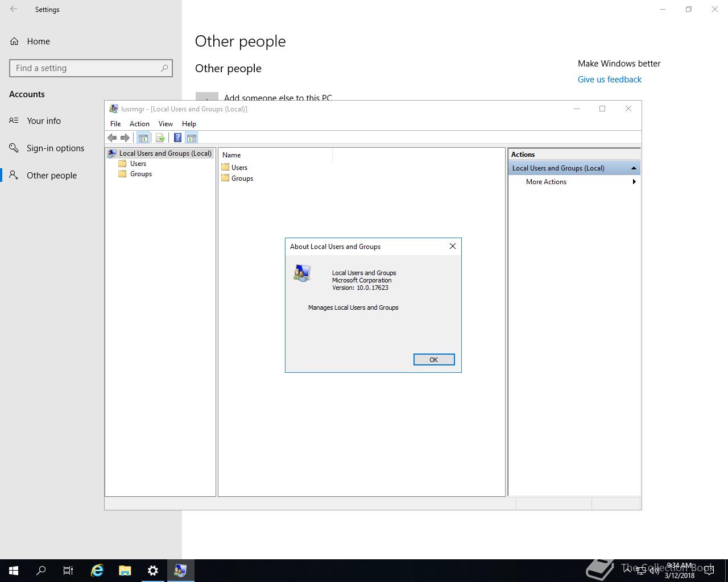
Task: Switch to Settings app on the taskbar
Action: (152, 571)
